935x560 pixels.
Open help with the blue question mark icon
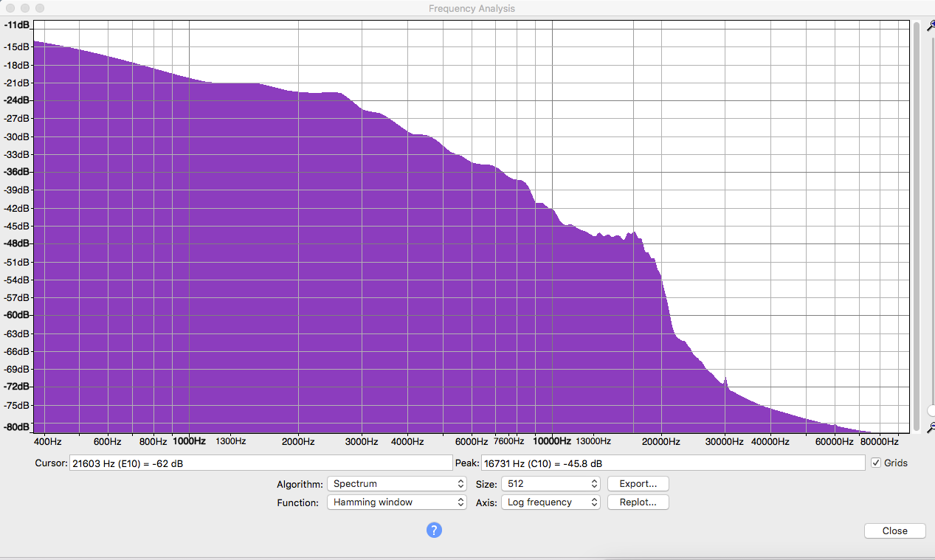pos(434,530)
